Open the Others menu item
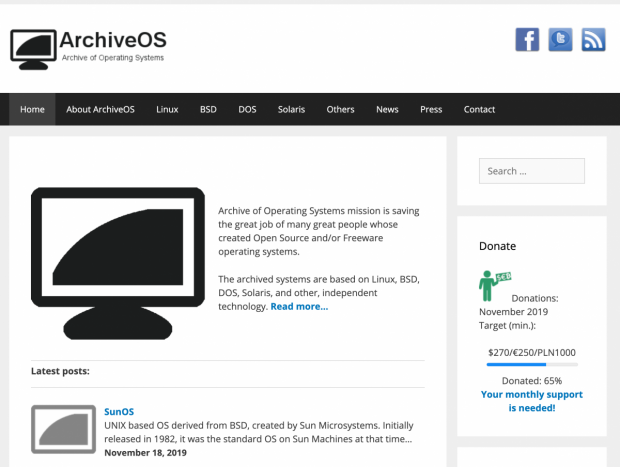620x467 pixels. (340, 110)
